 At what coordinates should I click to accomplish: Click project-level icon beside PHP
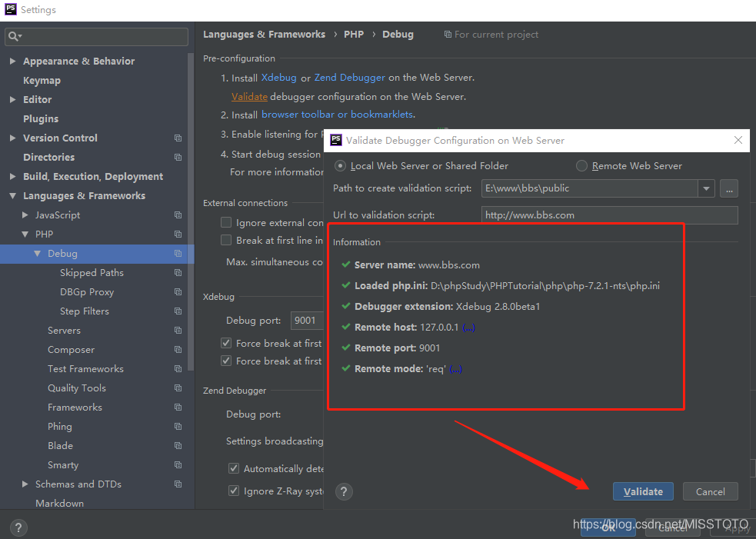coord(178,235)
